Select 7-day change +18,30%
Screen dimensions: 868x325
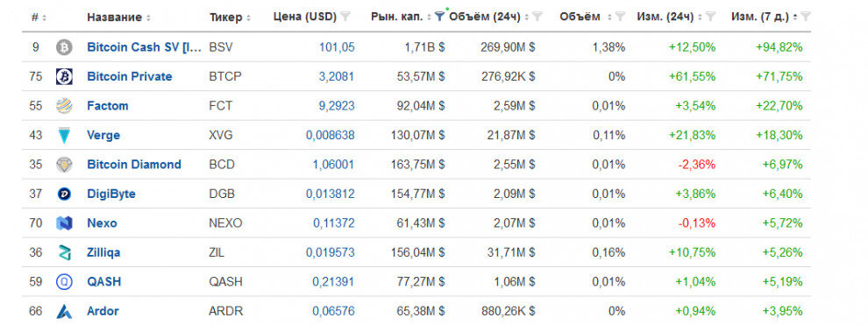(x=779, y=136)
